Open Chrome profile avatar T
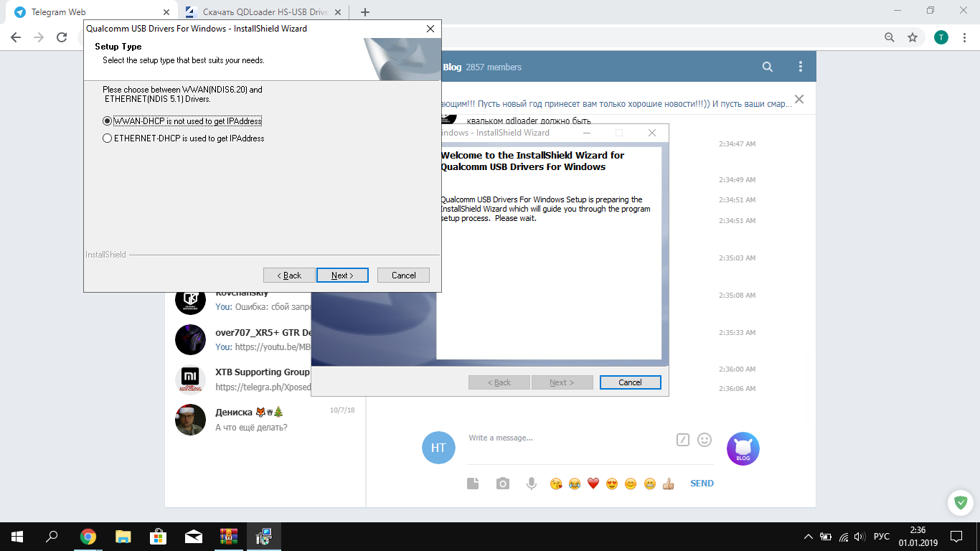Screen dimensions: 980x551 point(941,37)
